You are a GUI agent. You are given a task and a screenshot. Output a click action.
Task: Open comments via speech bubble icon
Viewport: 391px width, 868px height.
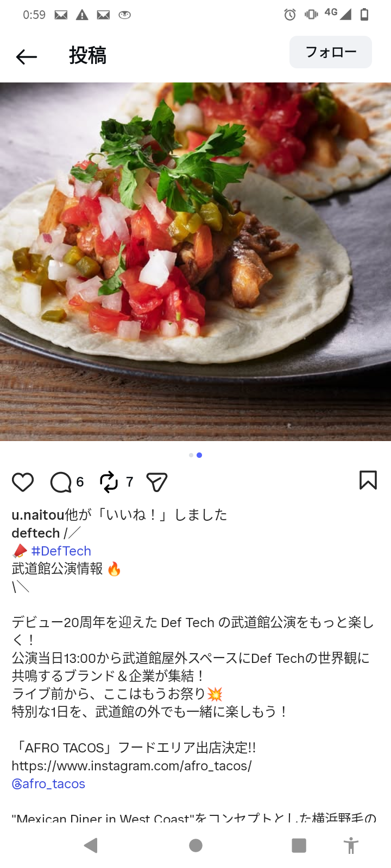(61, 482)
